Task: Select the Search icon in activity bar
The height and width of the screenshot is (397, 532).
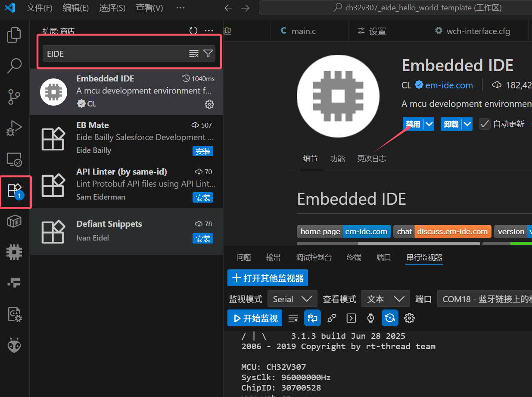Action: 14,66
